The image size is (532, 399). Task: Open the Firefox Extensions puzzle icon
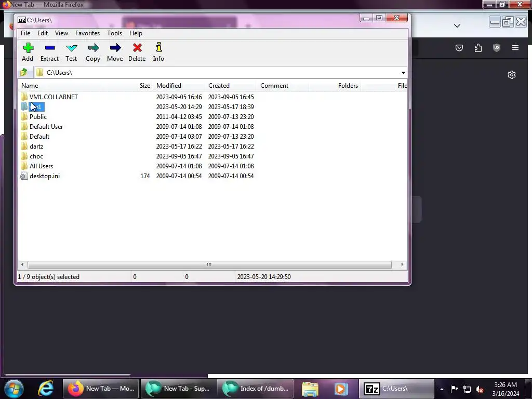tap(478, 48)
